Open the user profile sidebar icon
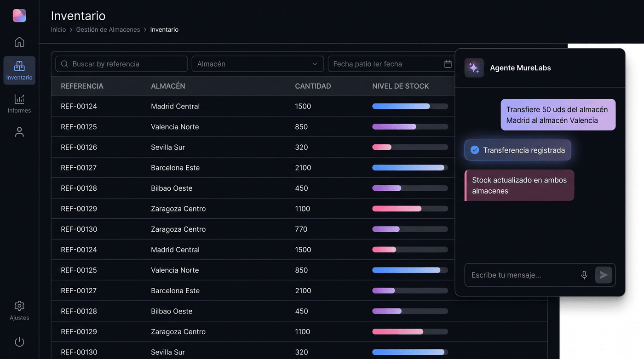Viewport: 644px width, 359px height. coord(19,132)
